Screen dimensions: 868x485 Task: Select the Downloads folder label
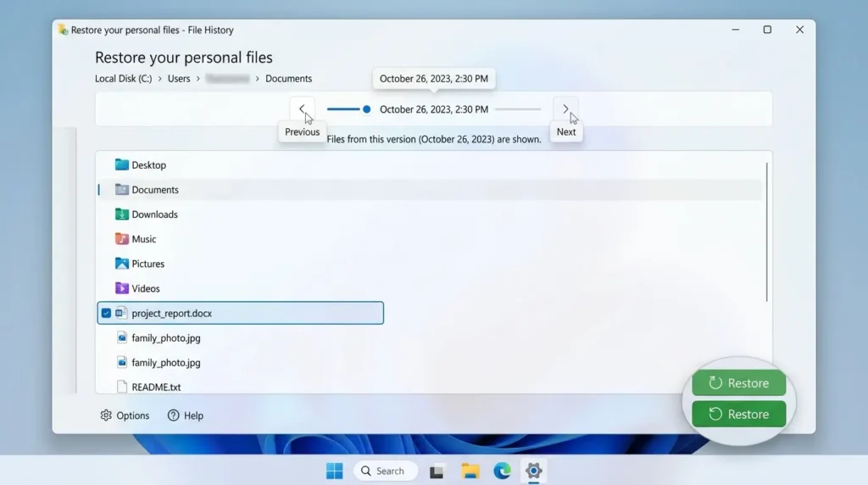pyautogui.click(x=154, y=215)
